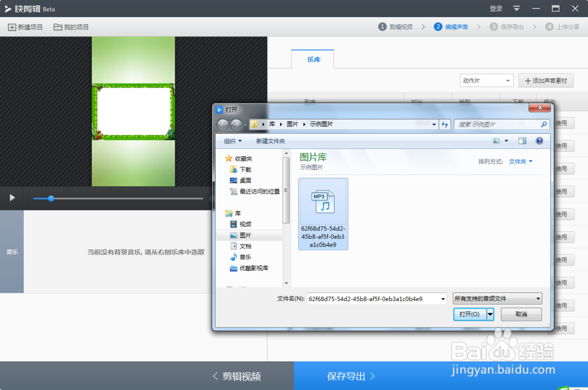Change view with the view icon

click(x=496, y=141)
